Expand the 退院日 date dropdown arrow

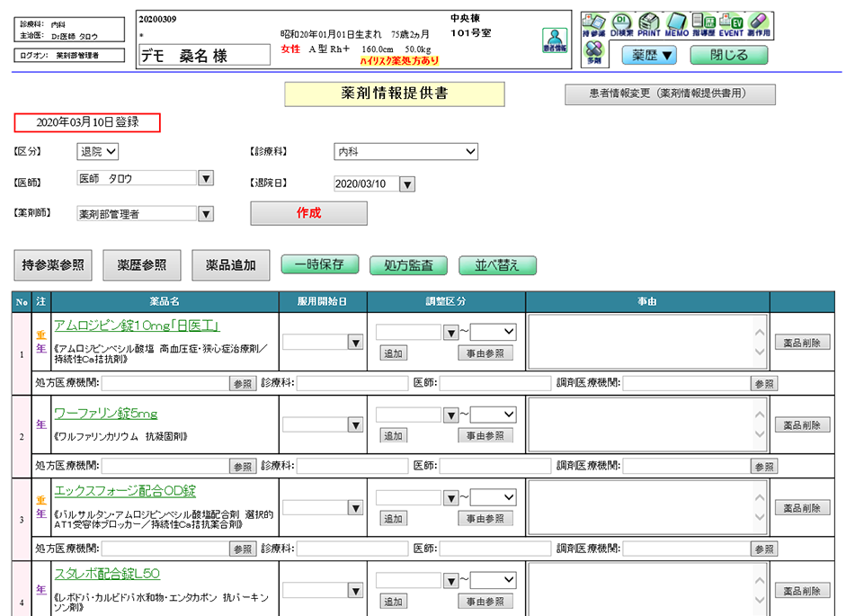[x=407, y=184]
